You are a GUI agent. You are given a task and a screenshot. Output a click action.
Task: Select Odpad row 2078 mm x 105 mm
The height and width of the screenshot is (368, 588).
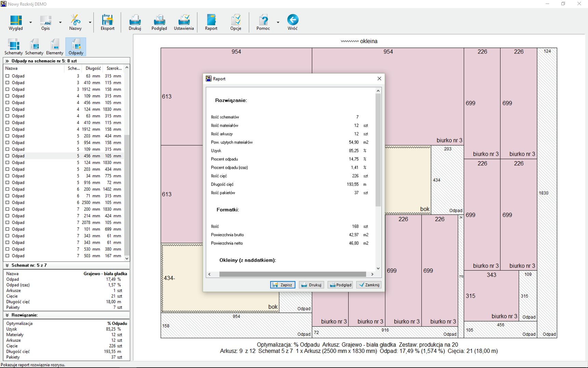click(x=64, y=223)
